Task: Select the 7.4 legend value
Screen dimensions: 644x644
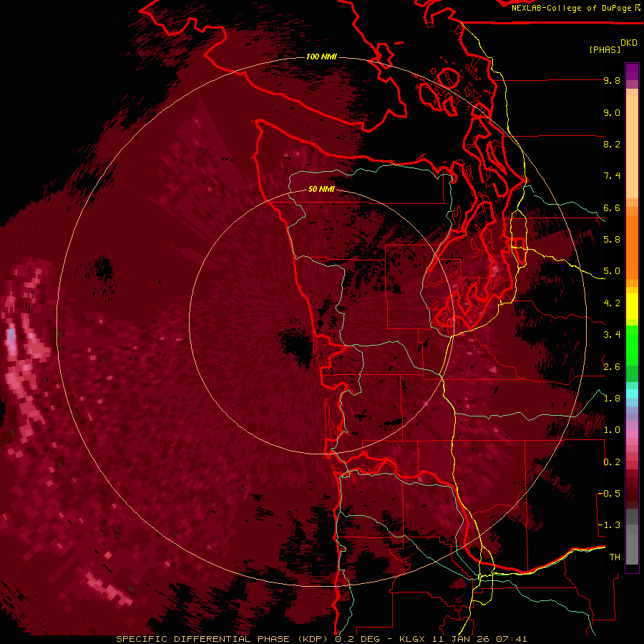Action: pyautogui.click(x=612, y=176)
